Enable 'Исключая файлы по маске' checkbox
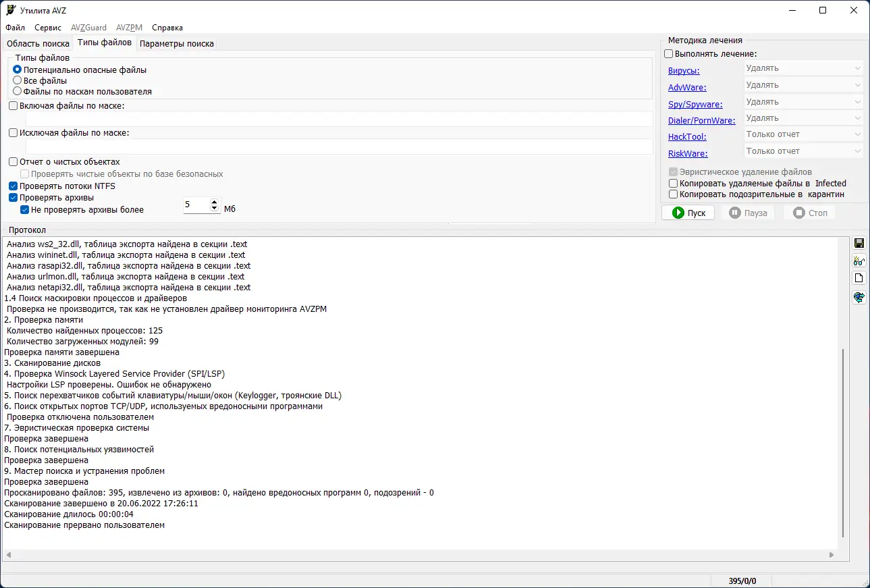Image resolution: width=870 pixels, height=588 pixels. (13, 133)
